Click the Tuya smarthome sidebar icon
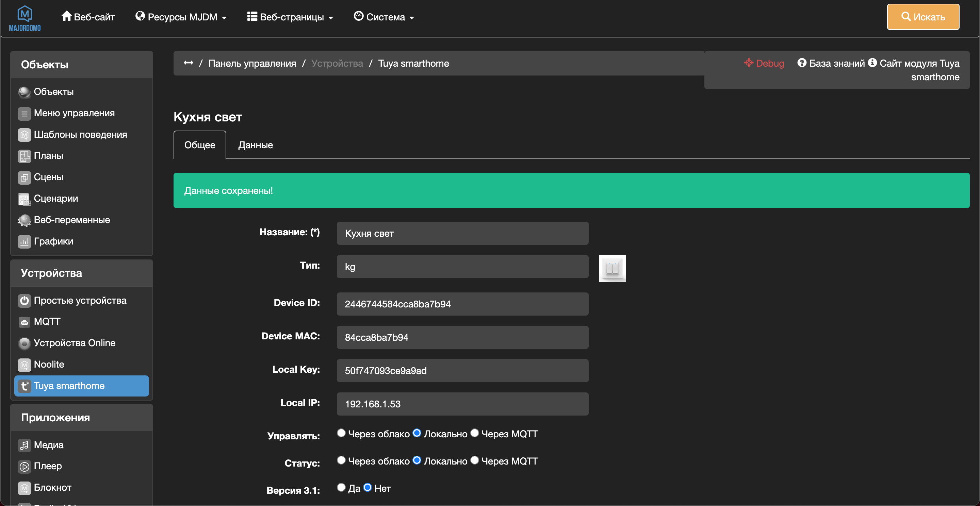This screenshot has height=506, width=980. (24, 386)
